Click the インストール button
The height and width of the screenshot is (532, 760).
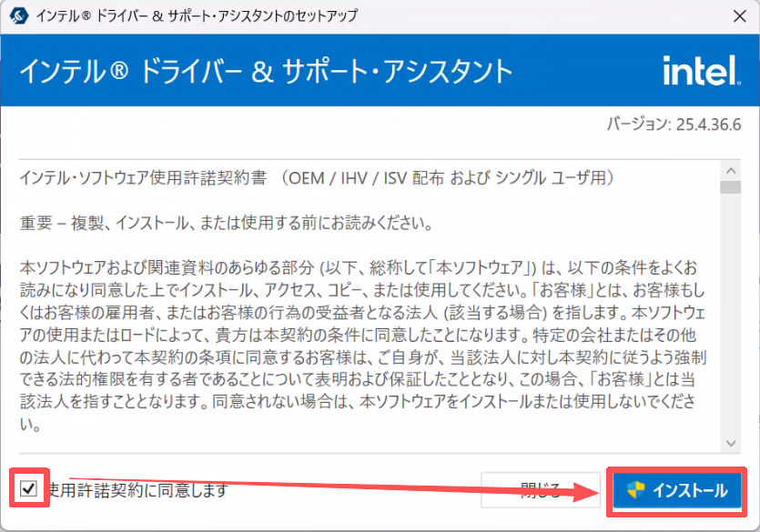(676, 490)
